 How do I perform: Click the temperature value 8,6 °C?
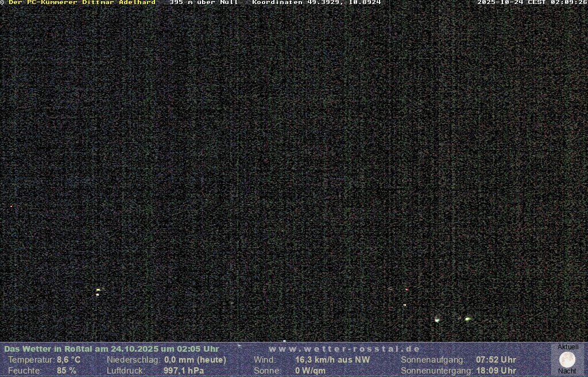pyautogui.click(x=68, y=360)
